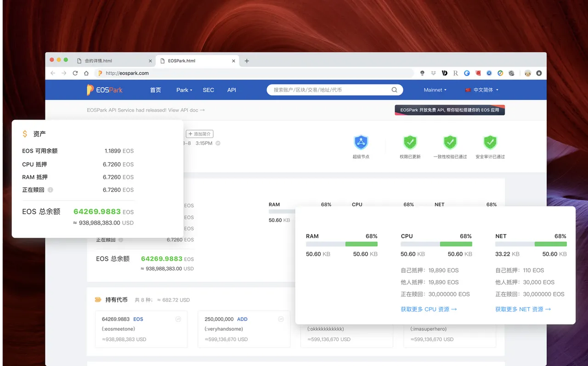588x366 pixels.
Task: Click the magnifier icon in search box
Action: coord(394,90)
